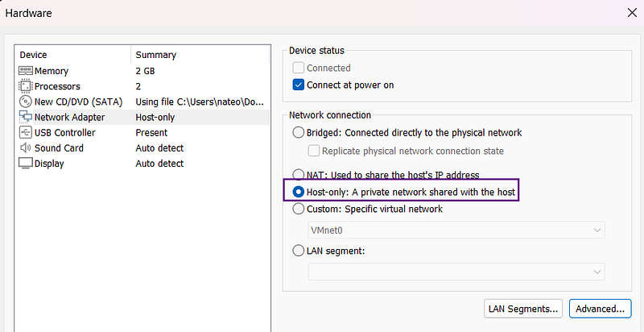Click the Device column header
The image size is (644, 332).
tap(34, 55)
